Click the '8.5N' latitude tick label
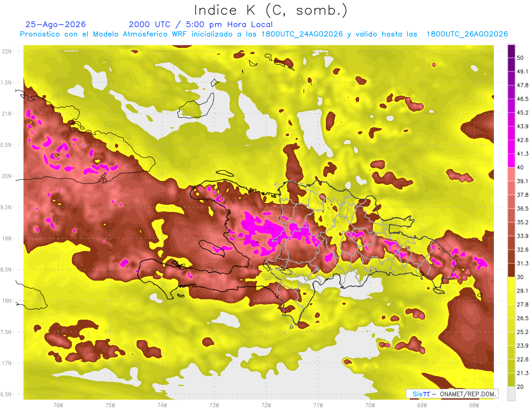 click(7, 270)
